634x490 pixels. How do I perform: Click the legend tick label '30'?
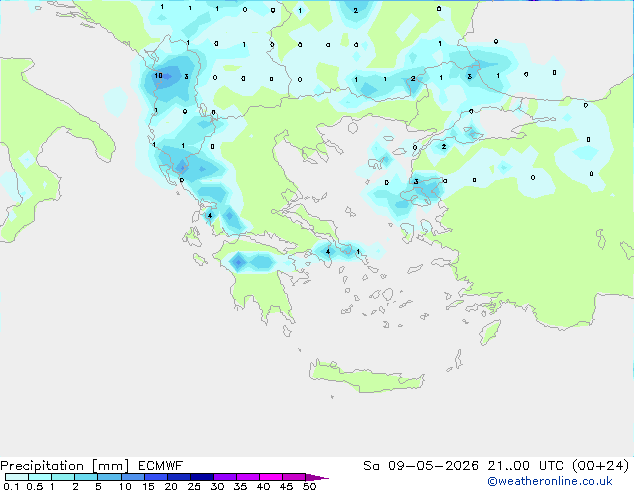[x=217, y=486]
